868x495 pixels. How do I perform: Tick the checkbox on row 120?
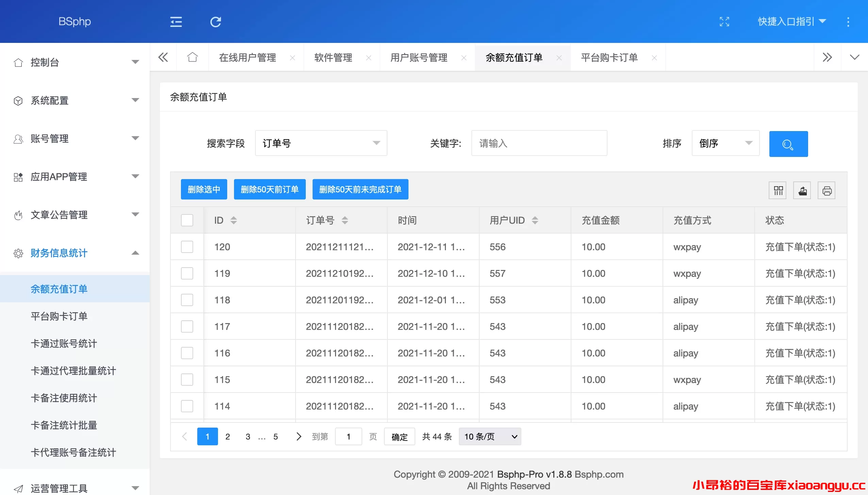coord(187,247)
